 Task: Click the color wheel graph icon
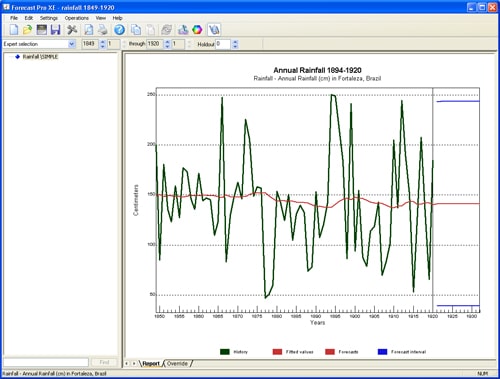tap(197, 30)
